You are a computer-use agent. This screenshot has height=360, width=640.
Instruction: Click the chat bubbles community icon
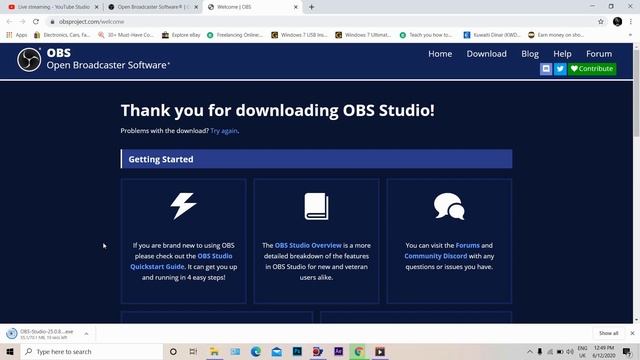449,206
